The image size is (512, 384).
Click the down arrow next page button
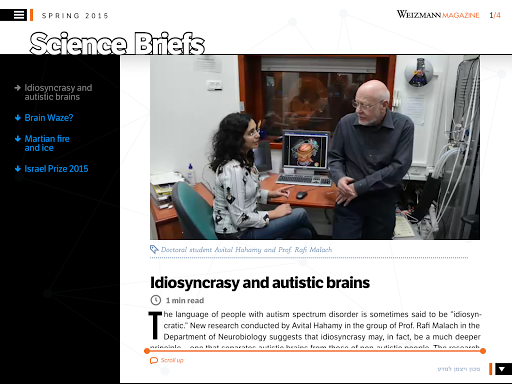pos(503,369)
